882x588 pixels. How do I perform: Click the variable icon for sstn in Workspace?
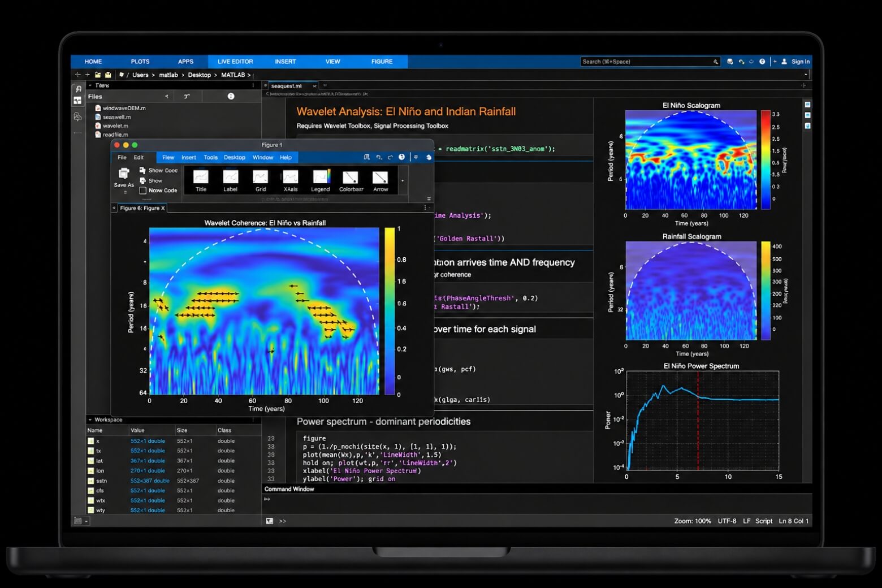coord(90,481)
